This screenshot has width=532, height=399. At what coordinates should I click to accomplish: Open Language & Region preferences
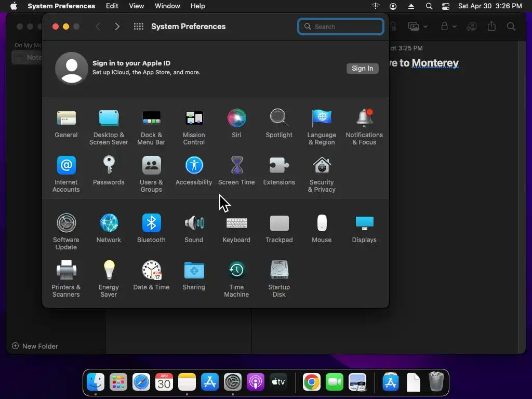click(x=322, y=128)
